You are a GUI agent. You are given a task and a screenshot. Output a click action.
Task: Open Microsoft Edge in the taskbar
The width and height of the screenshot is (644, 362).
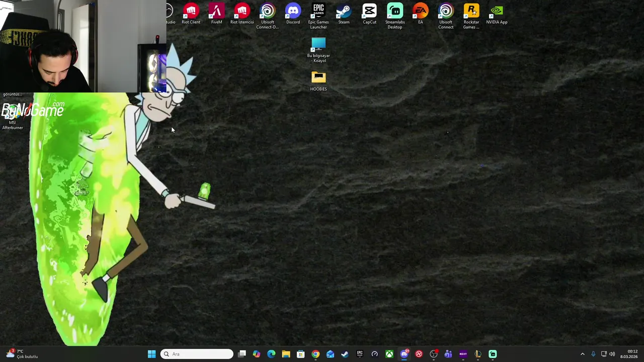click(x=271, y=354)
